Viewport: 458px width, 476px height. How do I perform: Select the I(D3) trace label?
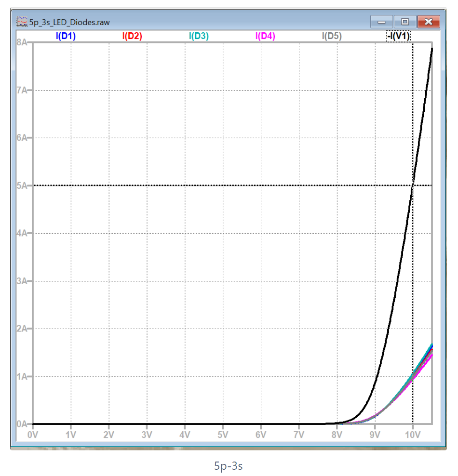click(x=199, y=36)
